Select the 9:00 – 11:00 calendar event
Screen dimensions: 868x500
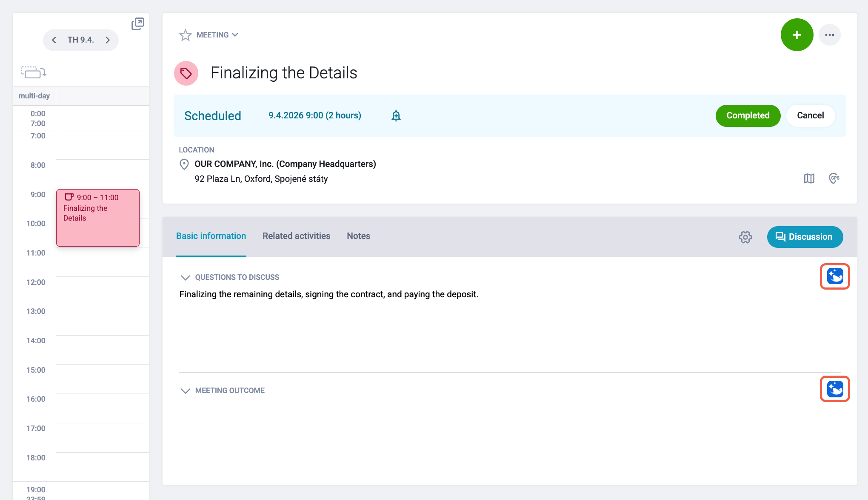98,218
